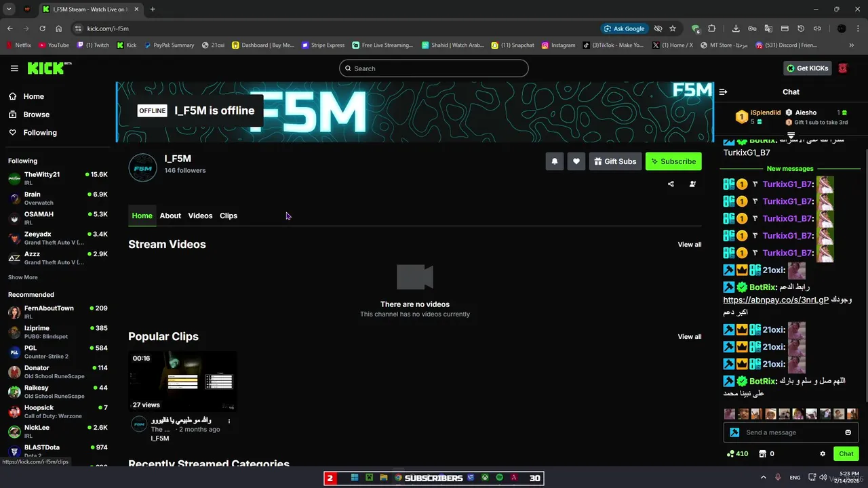Click the chat identity badge in message box
The image size is (868, 488).
pyautogui.click(x=734, y=432)
